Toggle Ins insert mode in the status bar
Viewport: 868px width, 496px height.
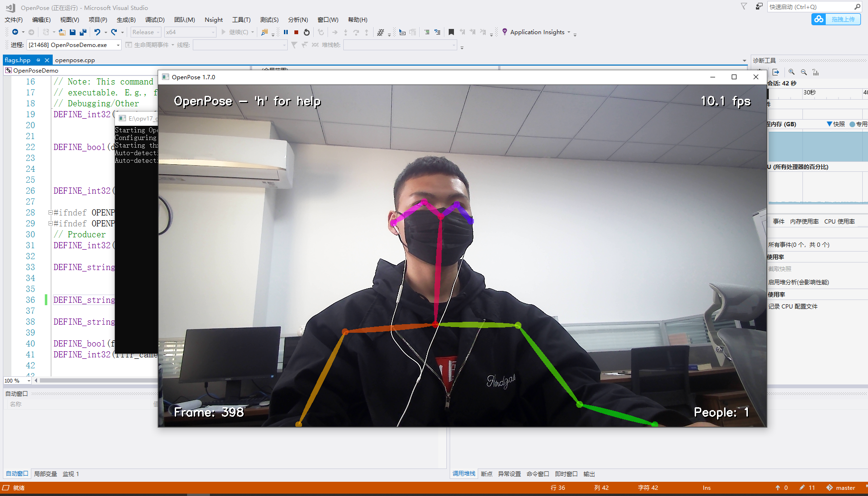[x=706, y=487]
